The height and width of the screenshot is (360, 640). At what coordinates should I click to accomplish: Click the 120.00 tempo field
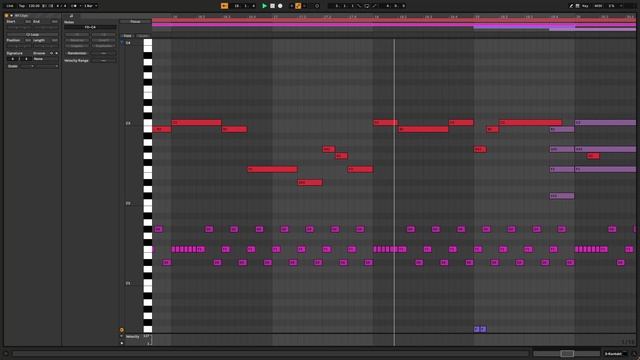[34, 6]
